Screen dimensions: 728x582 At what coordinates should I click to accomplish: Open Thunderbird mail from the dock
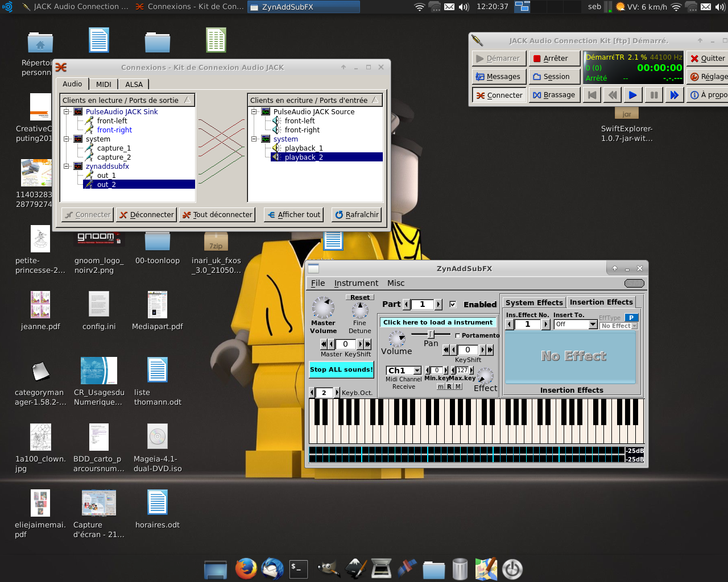pos(272,568)
